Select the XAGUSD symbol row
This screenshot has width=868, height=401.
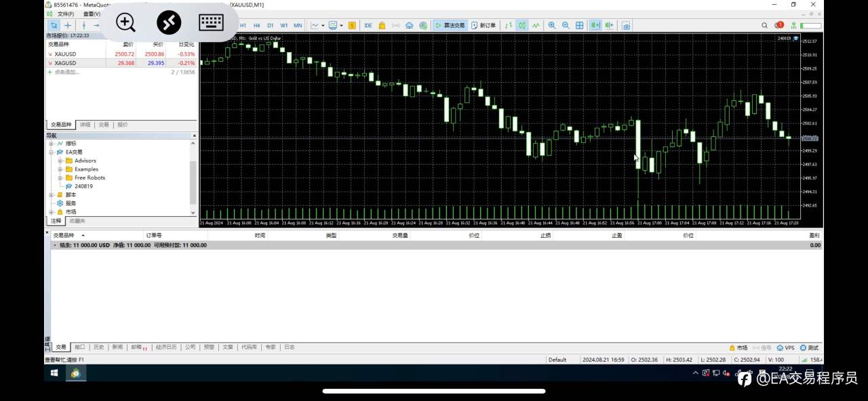pyautogui.click(x=121, y=63)
